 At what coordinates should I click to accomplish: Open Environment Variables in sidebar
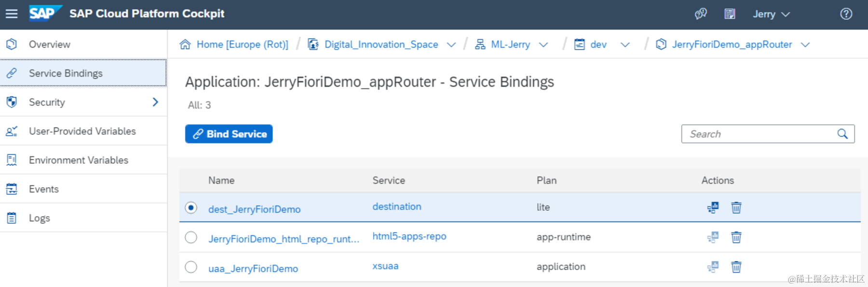79,160
